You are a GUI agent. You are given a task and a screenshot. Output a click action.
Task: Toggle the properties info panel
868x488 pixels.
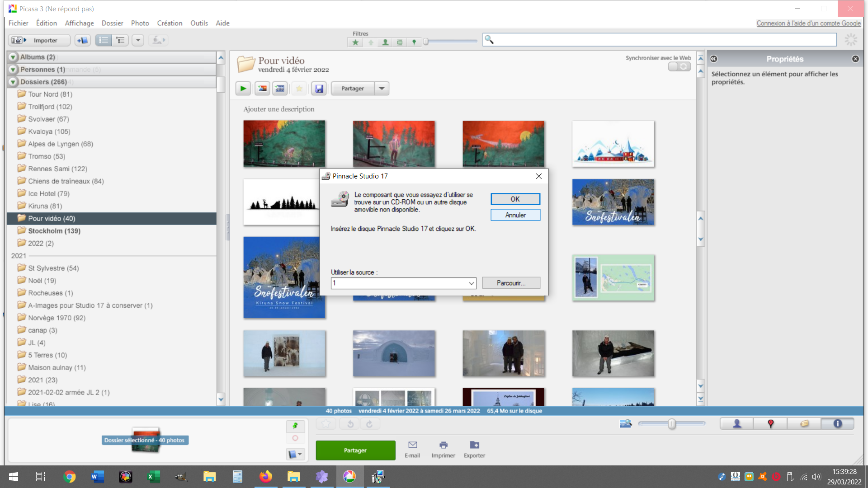(x=837, y=424)
